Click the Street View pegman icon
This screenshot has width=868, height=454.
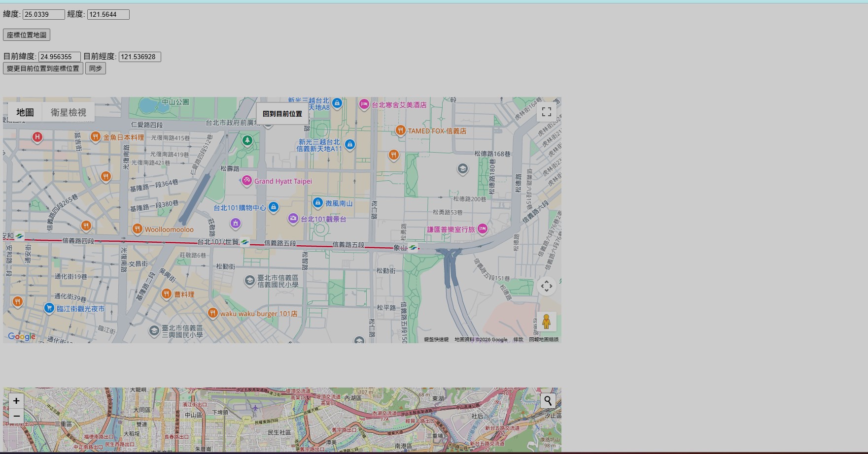[x=546, y=322]
